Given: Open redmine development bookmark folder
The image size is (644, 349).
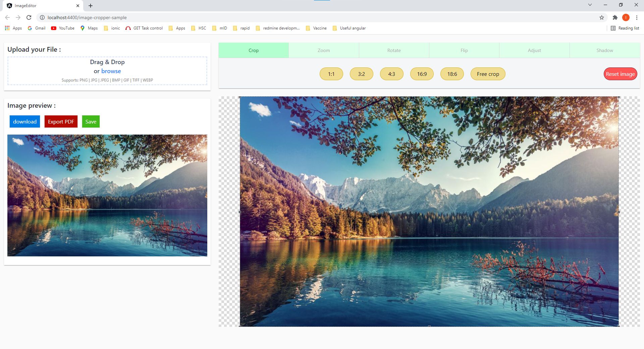Looking at the screenshot, I should pos(278,28).
